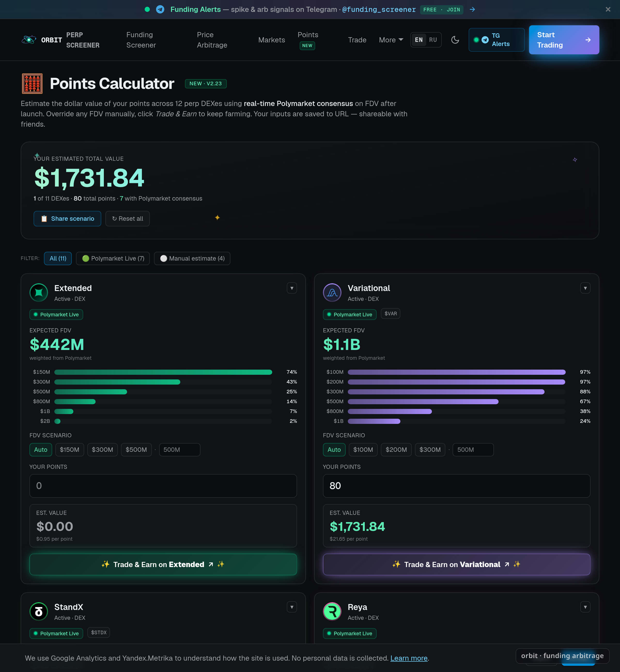Open the More dropdown menu
The image size is (620, 672).
click(x=391, y=40)
